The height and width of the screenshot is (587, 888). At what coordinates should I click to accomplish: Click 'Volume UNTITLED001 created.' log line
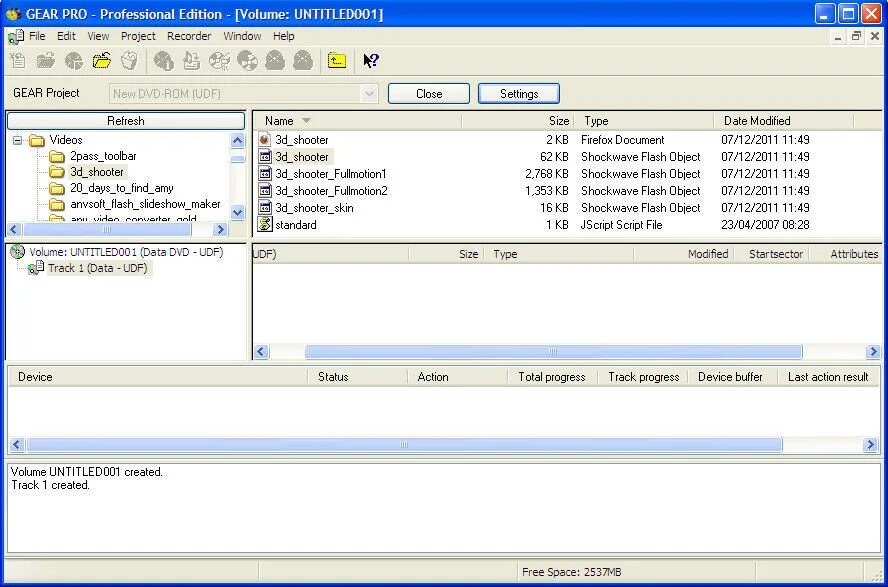click(x=87, y=472)
